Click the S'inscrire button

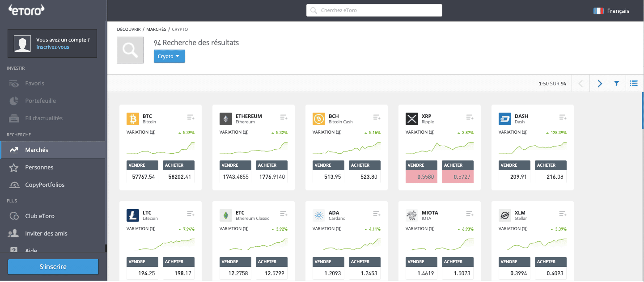53,267
